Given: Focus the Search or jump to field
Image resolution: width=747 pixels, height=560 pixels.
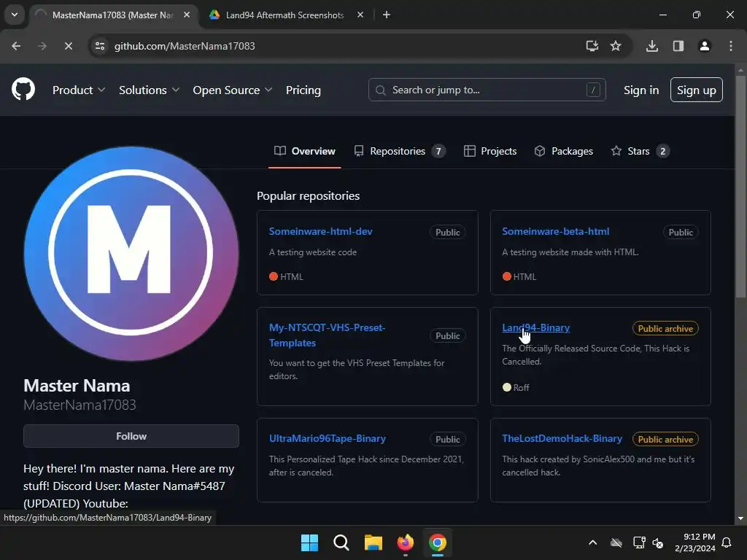Looking at the screenshot, I should coord(487,90).
